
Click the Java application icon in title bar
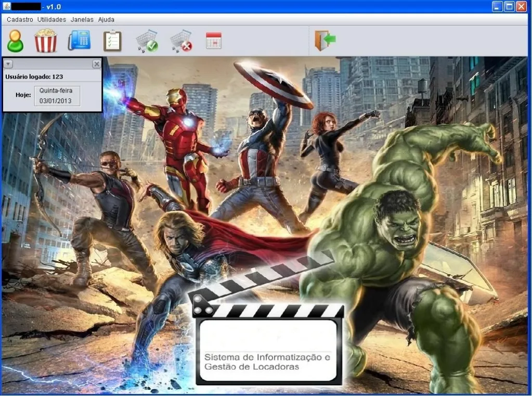pyautogui.click(x=6, y=6)
